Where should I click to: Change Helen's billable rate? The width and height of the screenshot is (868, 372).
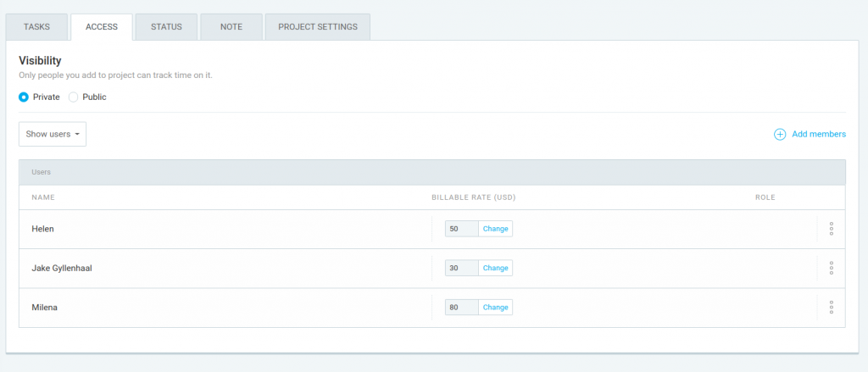[495, 229]
